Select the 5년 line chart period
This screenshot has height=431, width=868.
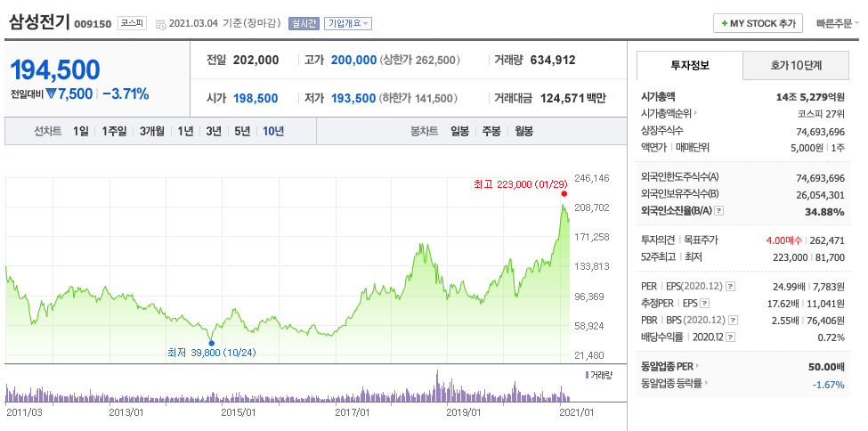click(x=242, y=131)
